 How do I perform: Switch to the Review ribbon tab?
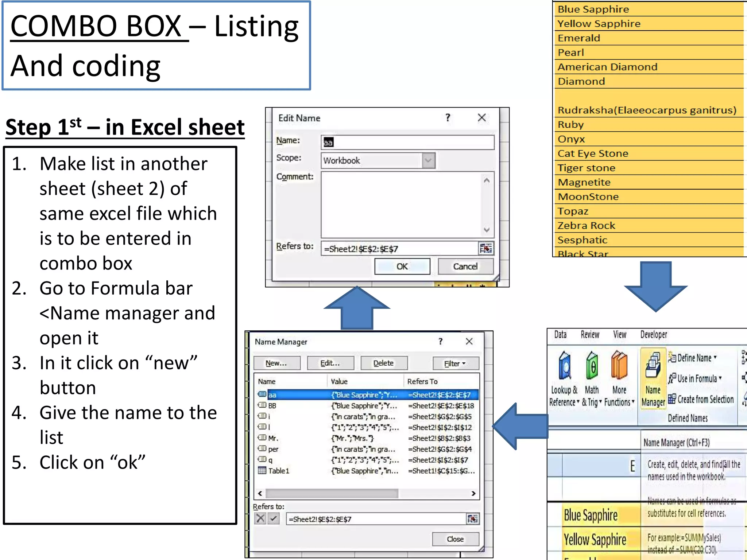[x=590, y=335]
